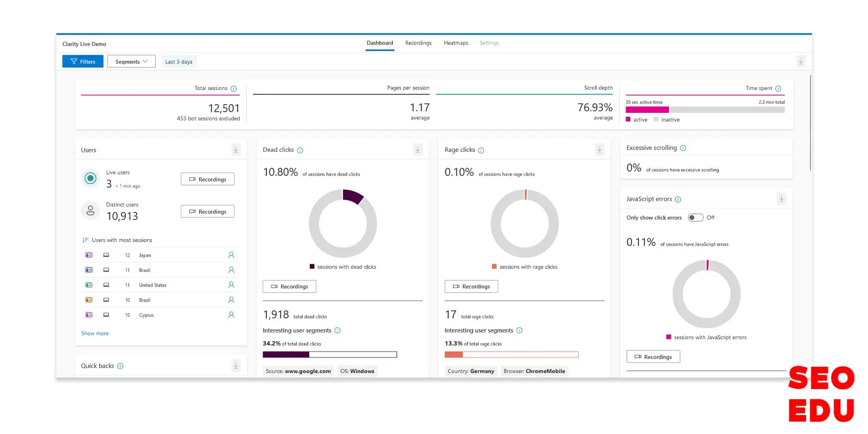Click the Rage clicks info icon

pos(481,150)
